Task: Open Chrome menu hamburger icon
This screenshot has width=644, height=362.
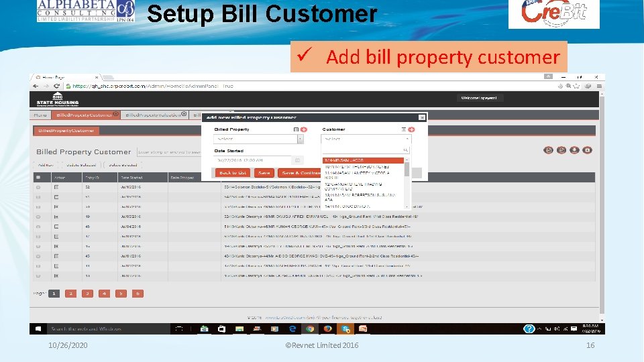Action: 599,86
